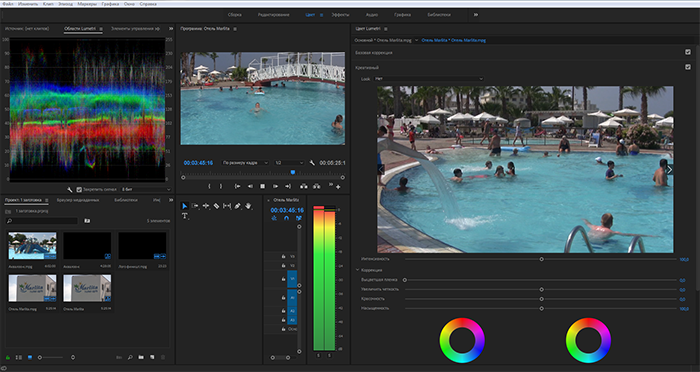Toggle Snap magnet icon in timeline
Image resolution: width=700 pixels, height=372 pixels.
click(x=286, y=218)
